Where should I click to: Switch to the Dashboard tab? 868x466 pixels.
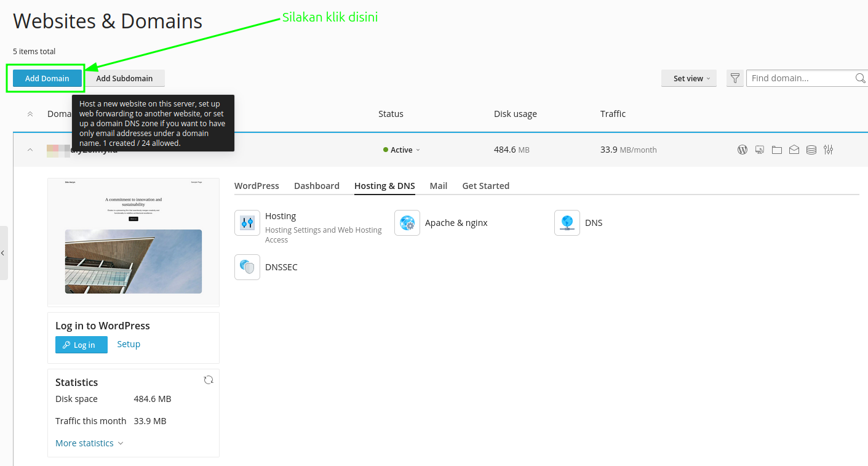317,186
